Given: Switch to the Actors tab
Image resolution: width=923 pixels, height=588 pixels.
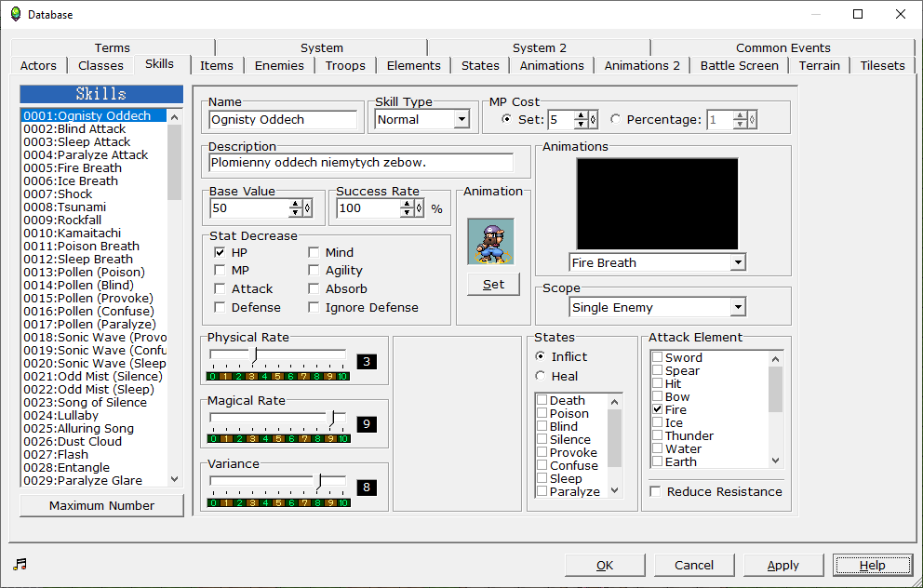Looking at the screenshot, I should 38,65.
